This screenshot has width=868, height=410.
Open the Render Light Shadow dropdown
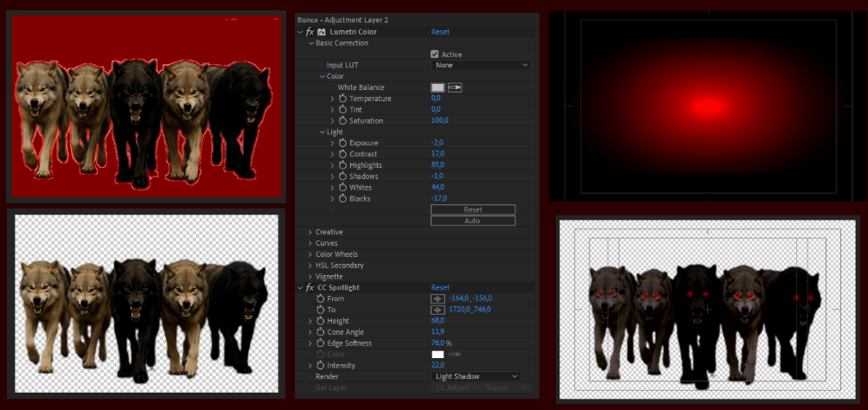[x=475, y=376]
